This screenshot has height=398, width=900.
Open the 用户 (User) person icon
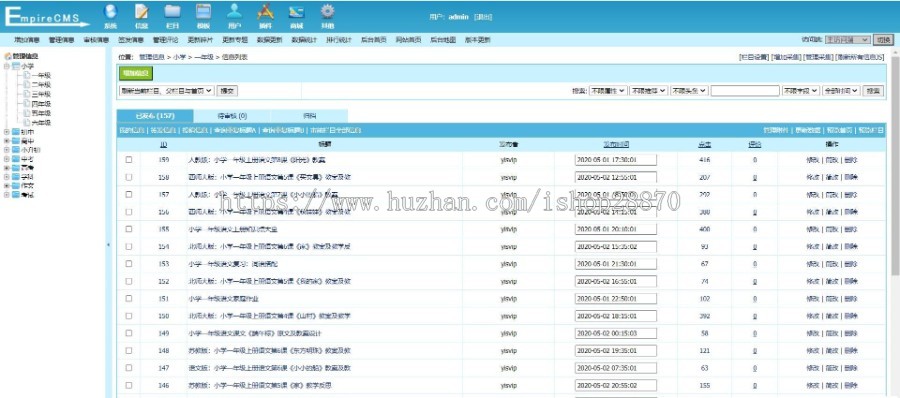click(x=234, y=11)
